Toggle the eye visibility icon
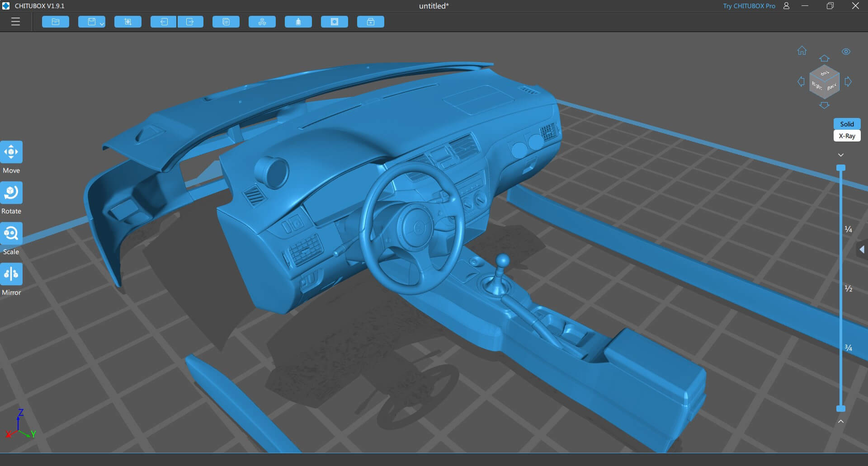Image resolution: width=868 pixels, height=466 pixels. [846, 52]
